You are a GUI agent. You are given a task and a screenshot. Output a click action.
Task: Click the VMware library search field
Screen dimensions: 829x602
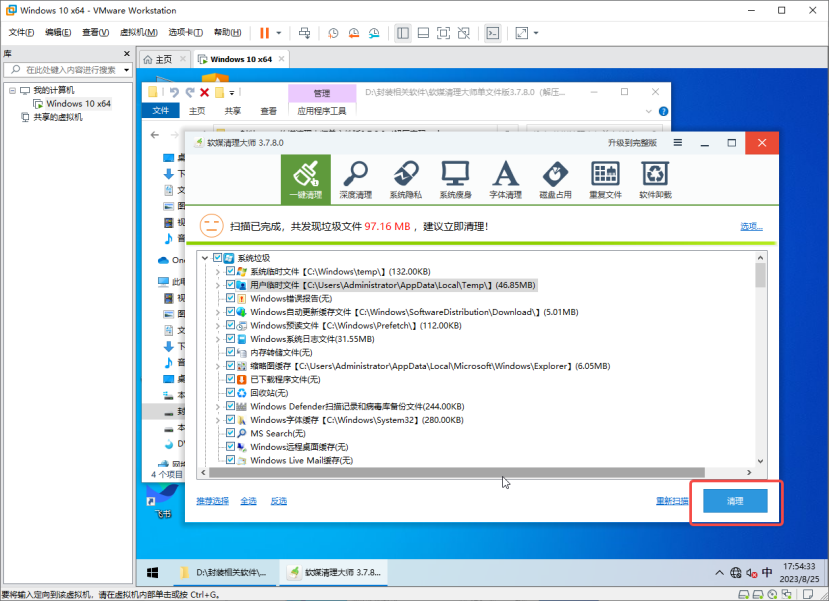pyautogui.click(x=68, y=70)
